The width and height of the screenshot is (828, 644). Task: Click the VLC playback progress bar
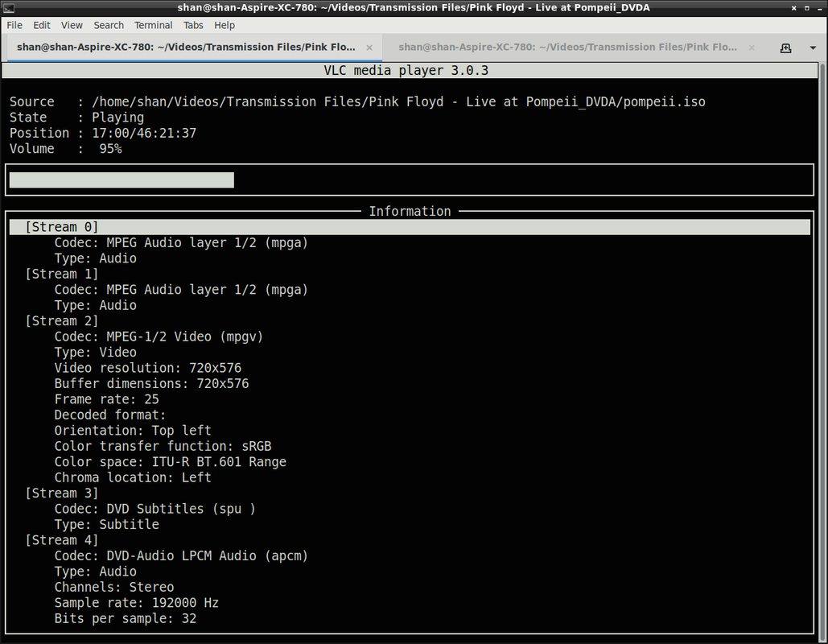(410, 180)
